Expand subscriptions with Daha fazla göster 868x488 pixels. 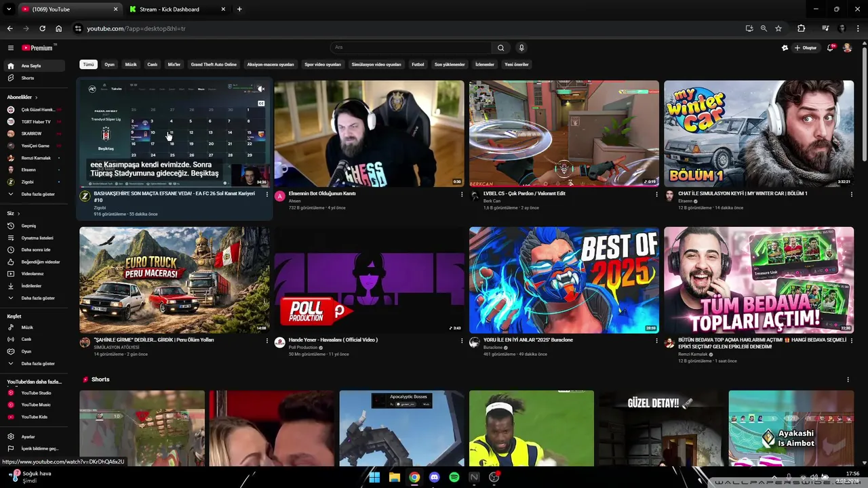point(33,194)
